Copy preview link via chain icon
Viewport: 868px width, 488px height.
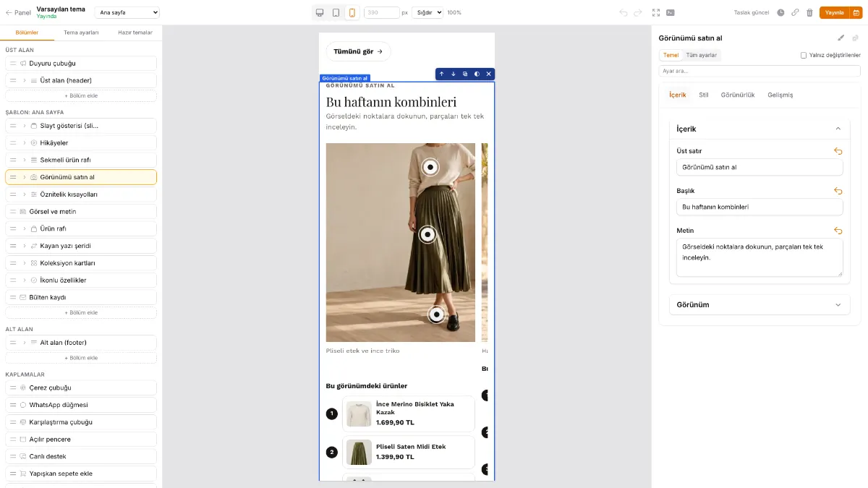tap(795, 12)
